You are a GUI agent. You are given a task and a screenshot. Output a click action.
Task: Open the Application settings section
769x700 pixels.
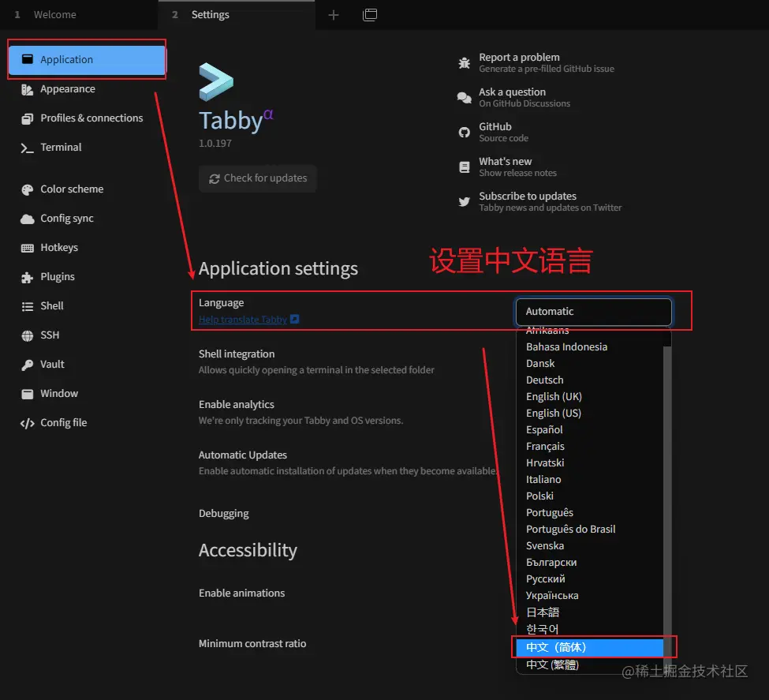point(87,60)
